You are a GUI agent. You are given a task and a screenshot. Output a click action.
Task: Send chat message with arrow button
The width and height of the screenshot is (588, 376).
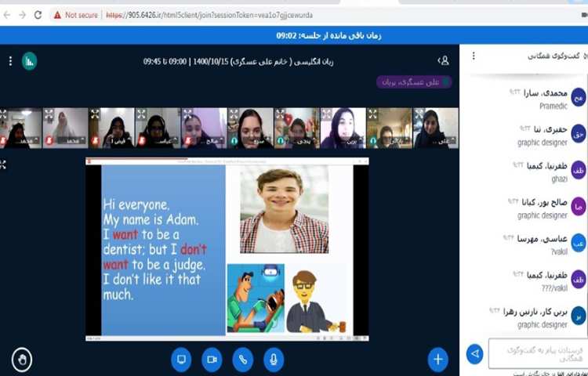474,354
